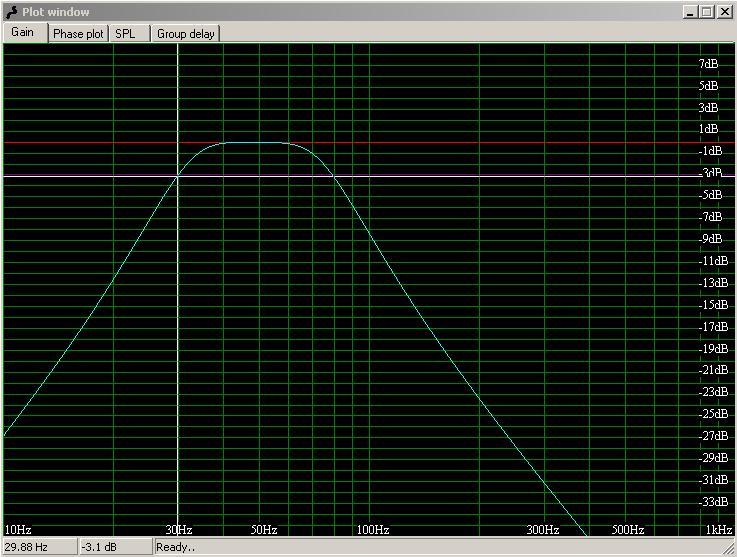Click the 300Hz axis label
The height and width of the screenshot is (557, 737).
click(x=543, y=530)
